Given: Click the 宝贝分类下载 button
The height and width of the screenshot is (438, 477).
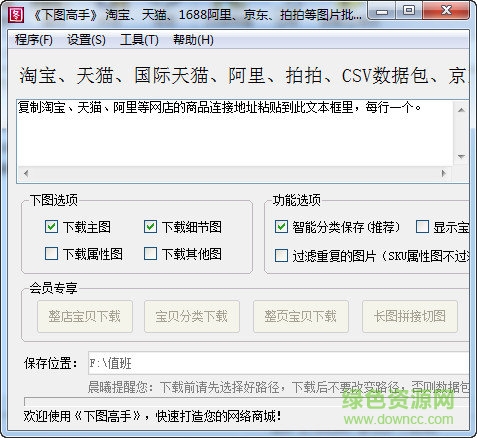Looking at the screenshot, I should click(192, 316).
